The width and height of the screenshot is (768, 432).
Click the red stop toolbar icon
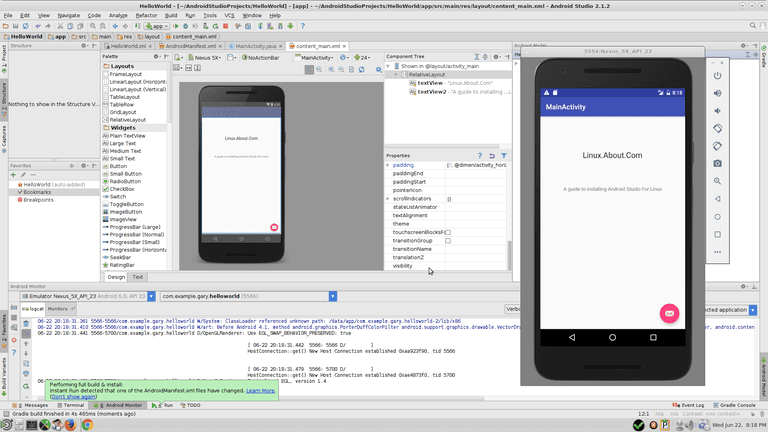pos(226,26)
